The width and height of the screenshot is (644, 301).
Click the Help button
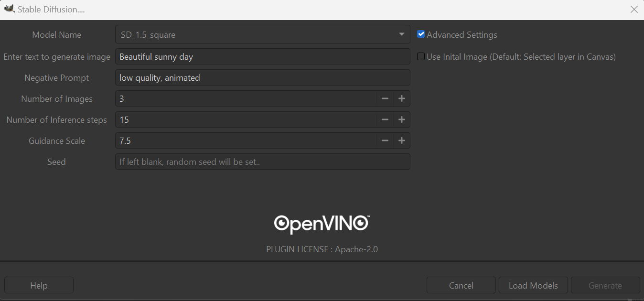tap(39, 285)
